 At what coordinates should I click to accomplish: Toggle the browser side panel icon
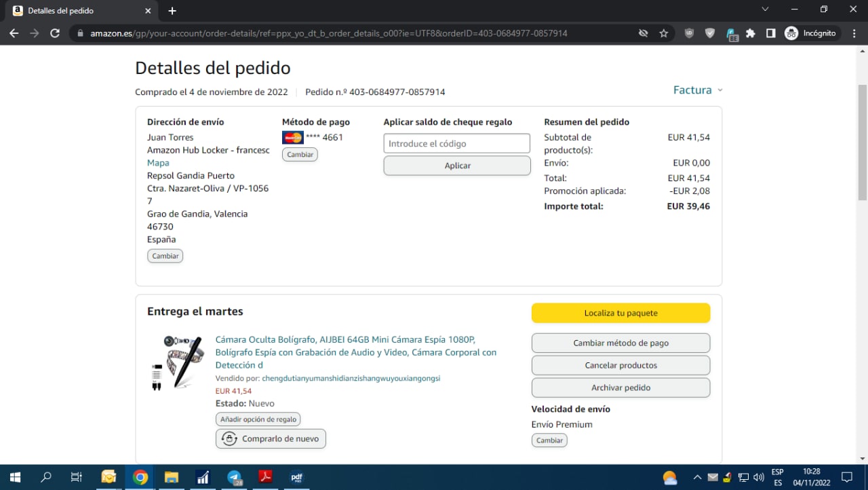pyautogui.click(x=770, y=33)
